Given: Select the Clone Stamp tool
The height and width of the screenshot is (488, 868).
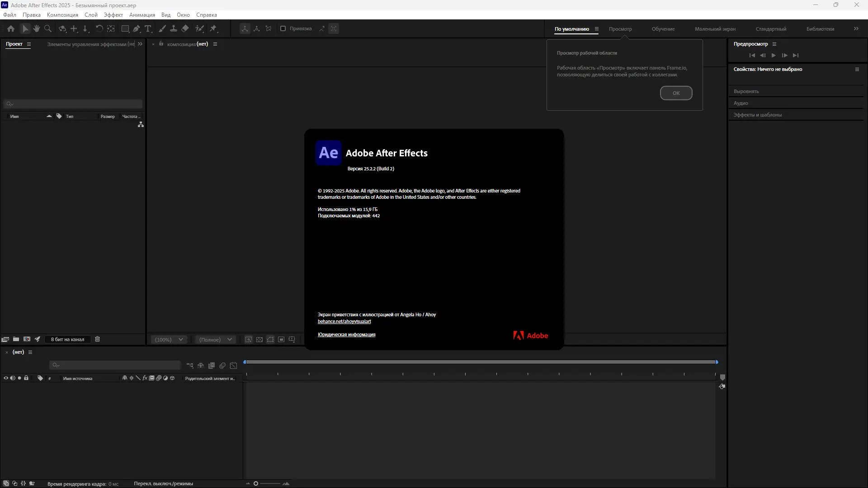Looking at the screenshot, I should coord(173,28).
